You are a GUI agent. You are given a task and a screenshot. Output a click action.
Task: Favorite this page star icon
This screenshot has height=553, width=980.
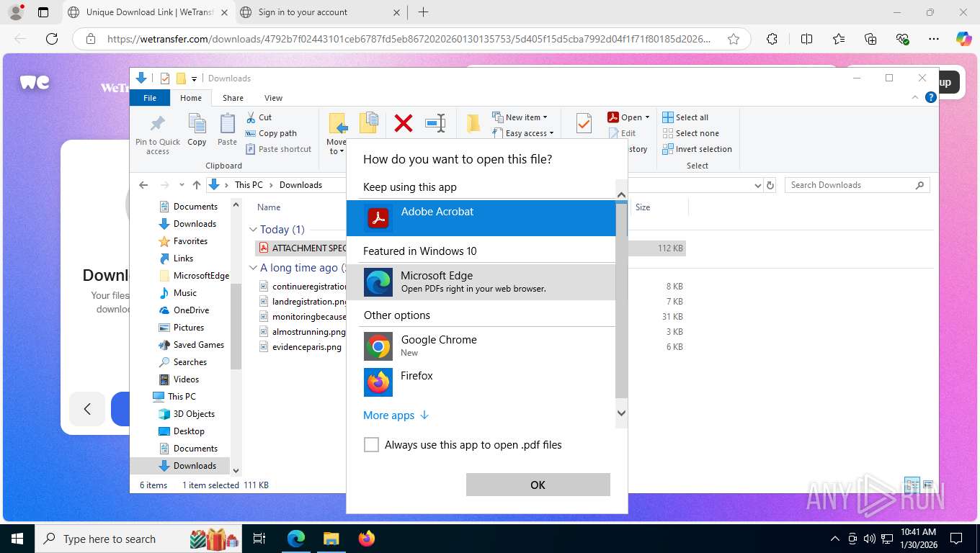(734, 39)
